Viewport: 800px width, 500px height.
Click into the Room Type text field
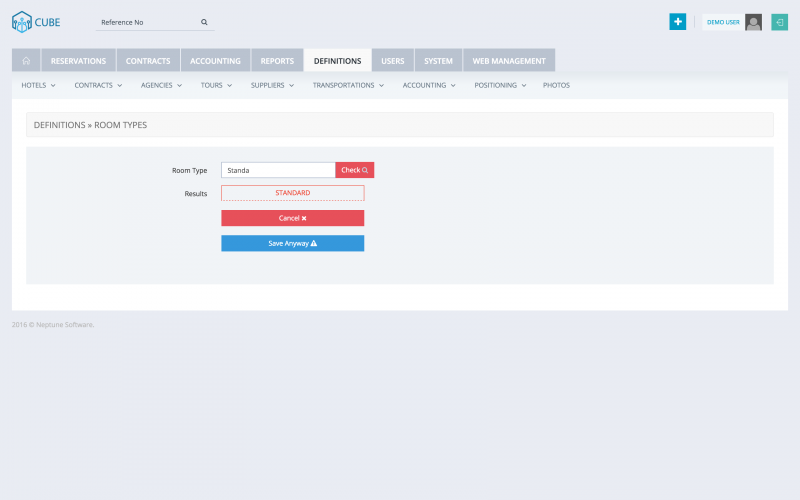pyautogui.click(x=278, y=170)
